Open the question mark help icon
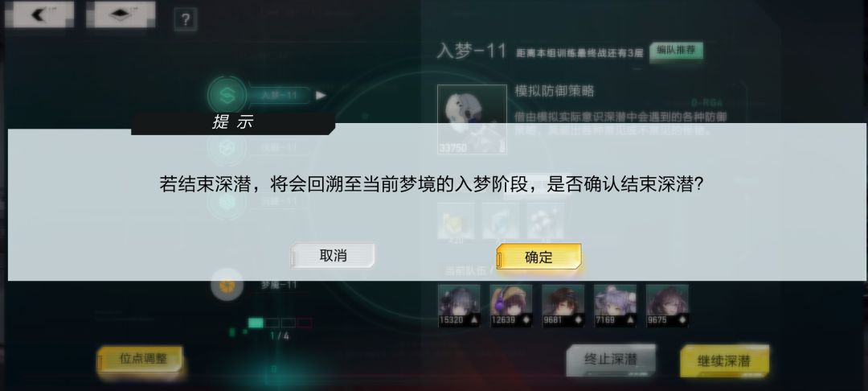Viewport: 868px width, 391px height. (185, 20)
